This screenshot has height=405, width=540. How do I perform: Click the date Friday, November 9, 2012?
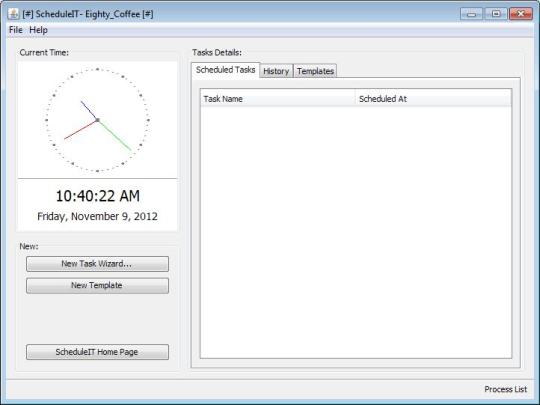pyautogui.click(x=97, y=216)
